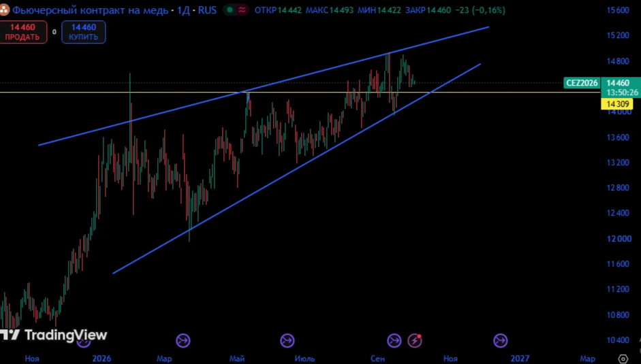This screenshot has height=364, width=641.
Task: Open the event icon above the Мар label
Action: pyautogui.click(x=183, y=340)
